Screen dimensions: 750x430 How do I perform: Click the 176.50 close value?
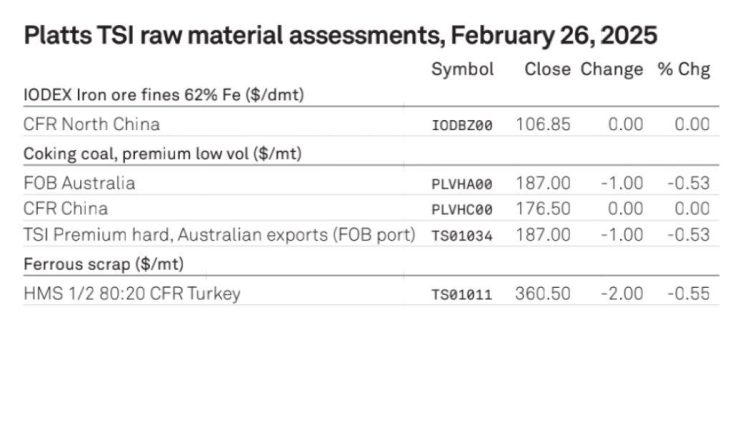543,209
